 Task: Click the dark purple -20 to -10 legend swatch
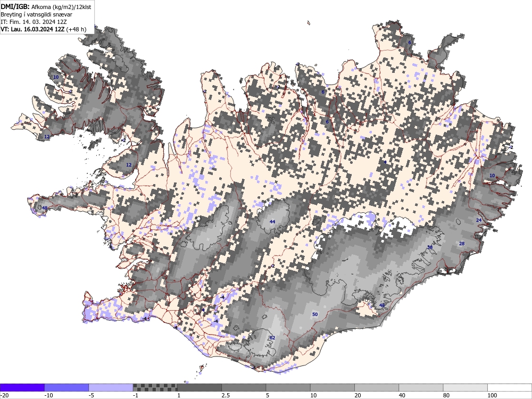pos(22,387)
